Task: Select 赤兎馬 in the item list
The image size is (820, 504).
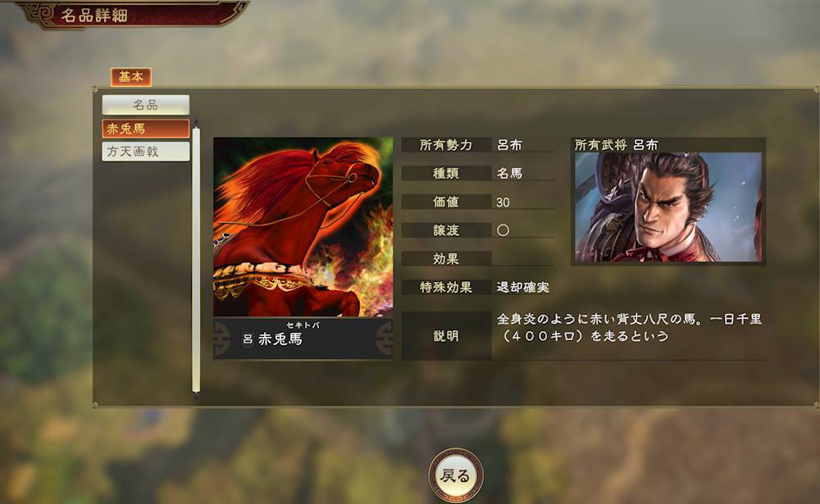Action: click(146, 129)
